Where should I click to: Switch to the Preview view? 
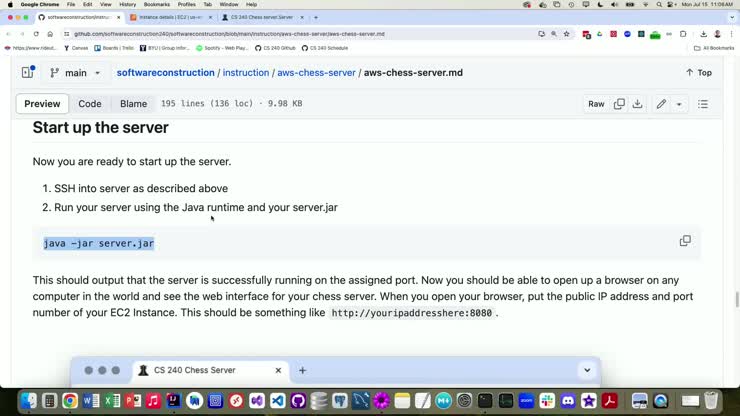(x=42, y=104)
